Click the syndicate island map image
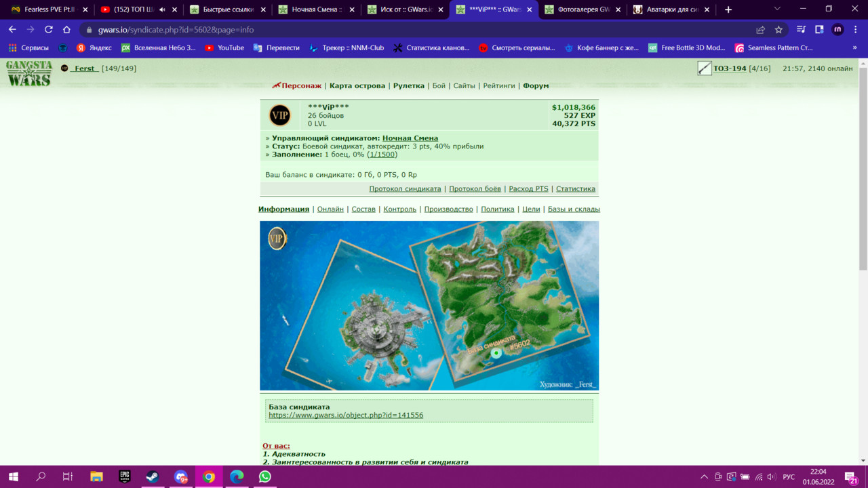 (429, 306)
